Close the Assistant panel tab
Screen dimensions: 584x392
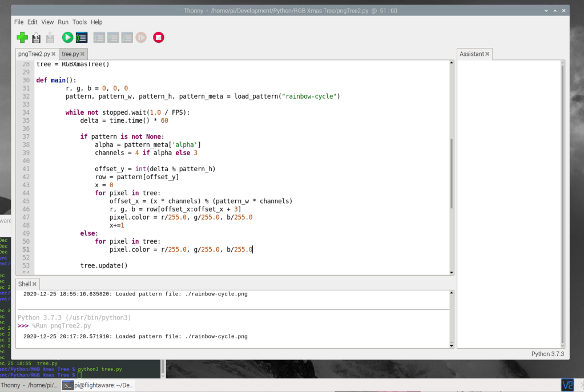click(488, 54)
